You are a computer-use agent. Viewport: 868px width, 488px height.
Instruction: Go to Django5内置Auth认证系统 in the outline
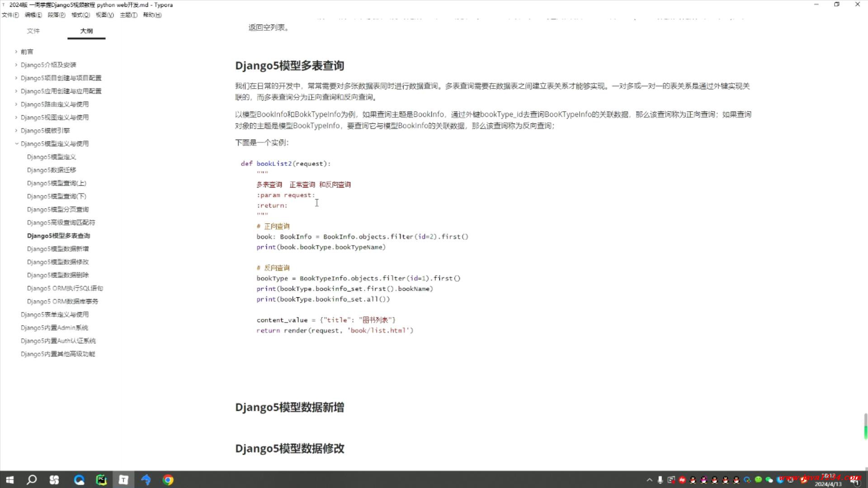click(58, 340)
